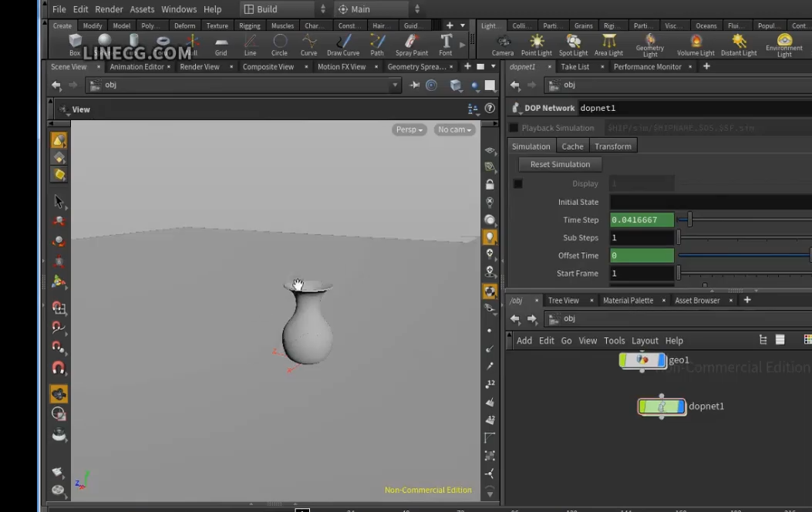The image size is (812, 512).
Task: Toggle the geo1 node display flag
Action: point(661,360)
